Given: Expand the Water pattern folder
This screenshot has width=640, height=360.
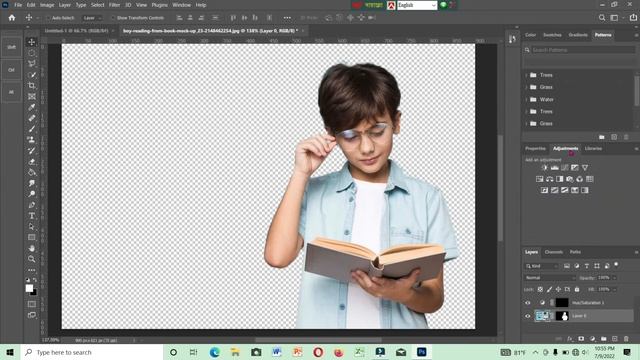Looking at the screenshot, I should [527, 99].
